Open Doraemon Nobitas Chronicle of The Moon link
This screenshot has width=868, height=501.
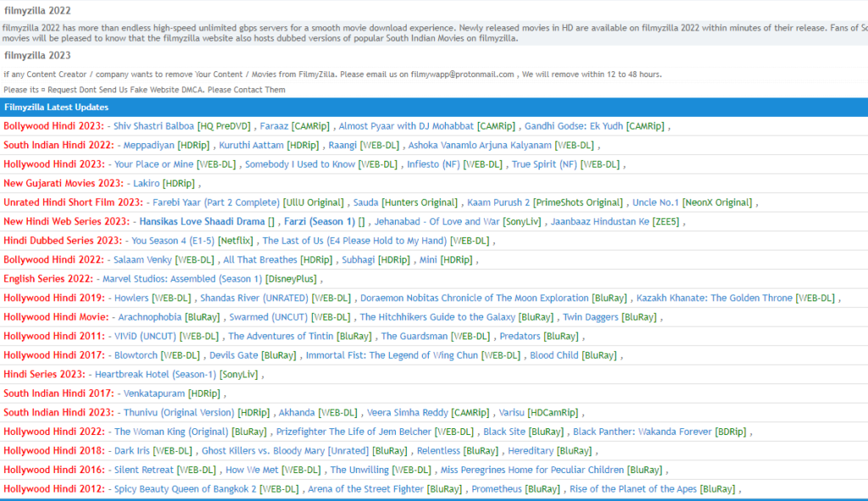pos(475,298)
